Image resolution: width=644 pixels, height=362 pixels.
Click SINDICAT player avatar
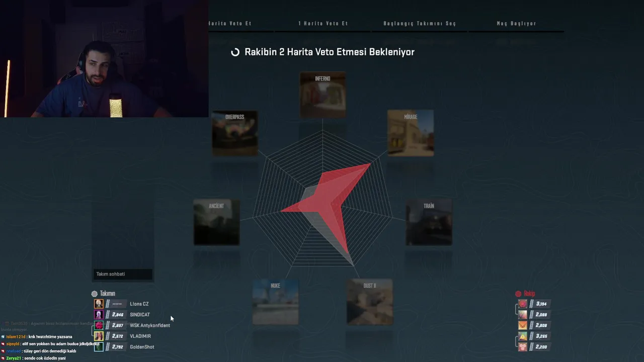coord(99,315)
